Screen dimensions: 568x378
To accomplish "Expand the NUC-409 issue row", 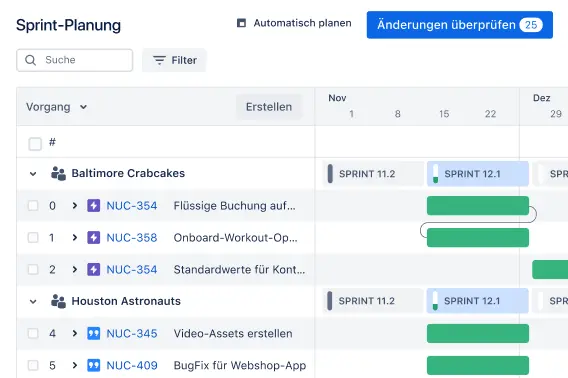I will click(75, 365).
